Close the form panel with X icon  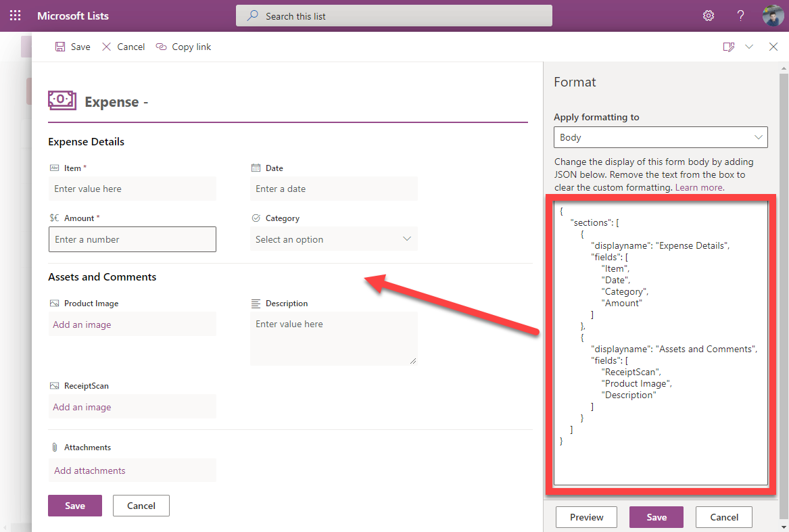coord(773,47)
